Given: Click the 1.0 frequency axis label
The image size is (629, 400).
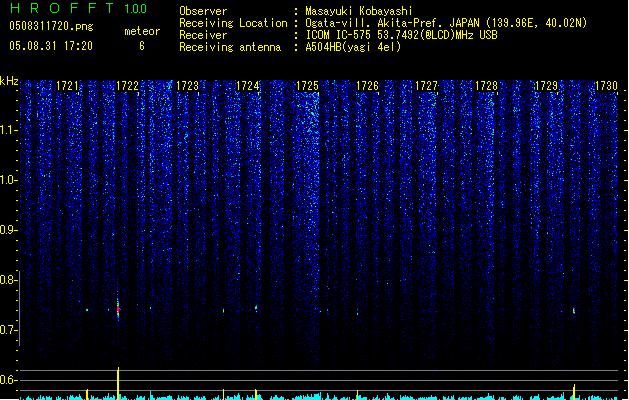Looking at the screenshot, I should click(8, 180).
